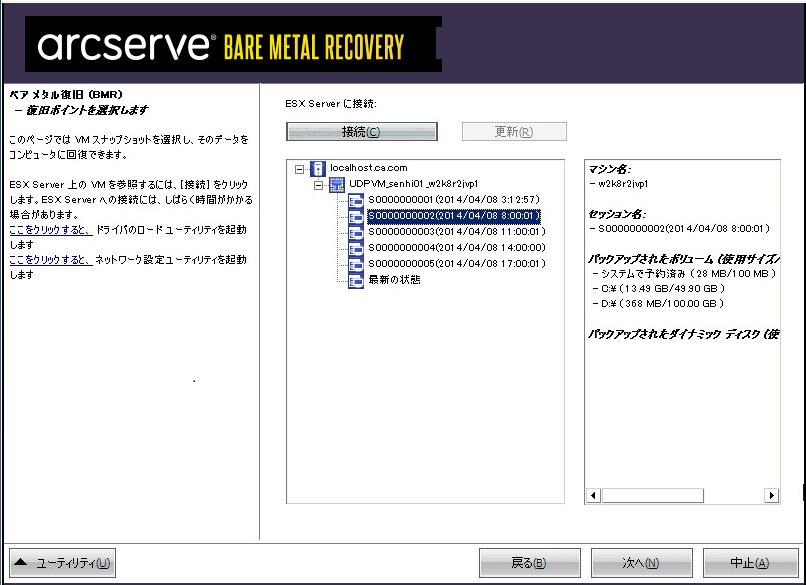Image resolution: width=806 pixels, height=585 pixels.
Task: Select session S0000000001(2014/04/08 3:12:57)
Action: 454,199
